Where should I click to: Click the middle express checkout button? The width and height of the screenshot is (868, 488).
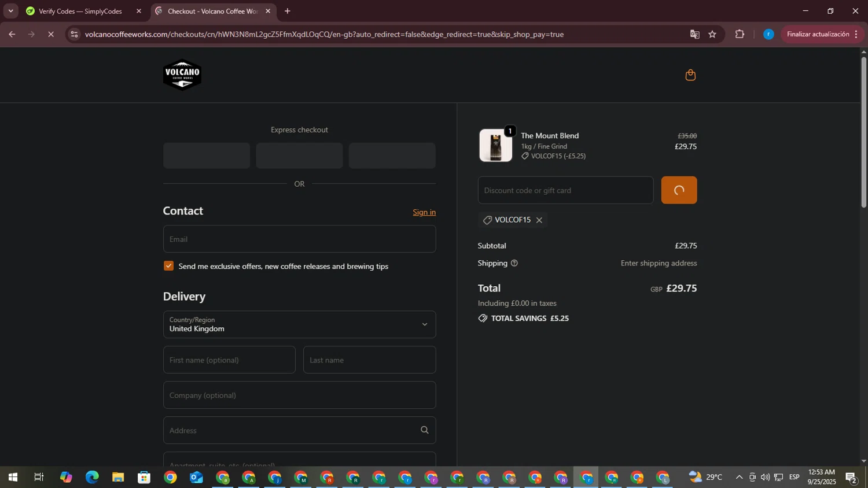299,156
